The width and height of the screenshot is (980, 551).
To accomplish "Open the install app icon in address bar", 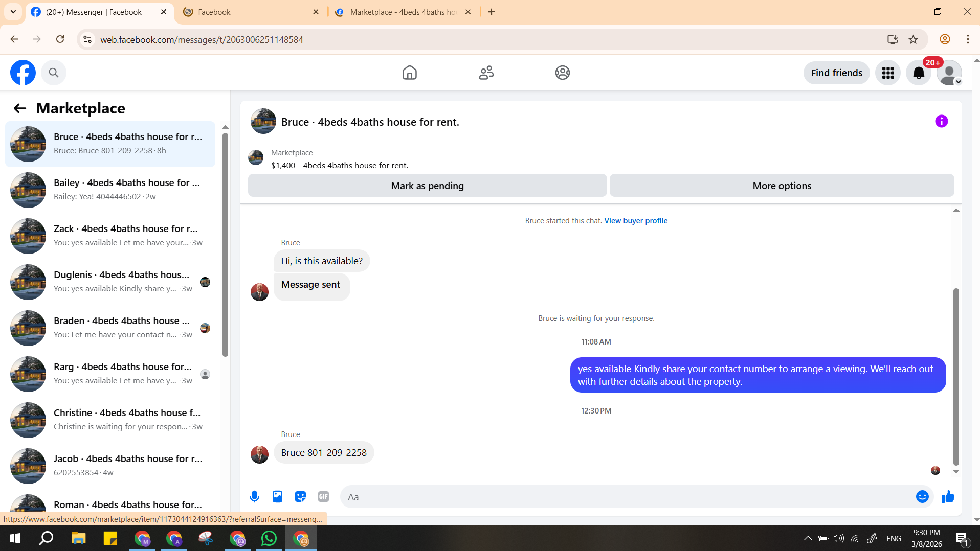I will [x=893, y=39].
